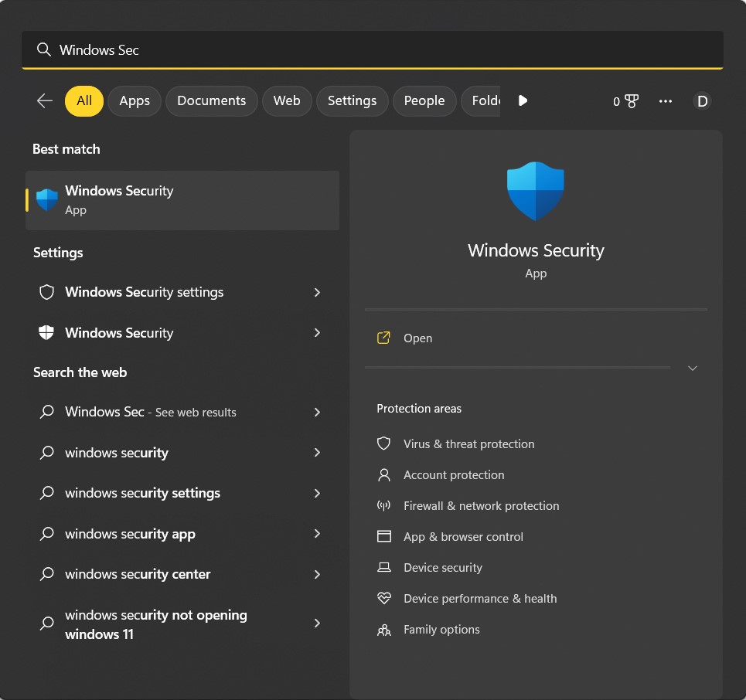This screenshot has width=746, height=700.
Task: Click the large Windows Security shield logo
Action: pos(535,190)
